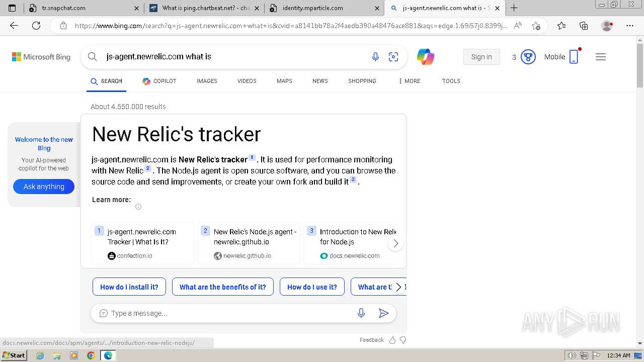The image size is (644, 362).
Task: Select the VIDEOS search tab
Action: [247, 81]
